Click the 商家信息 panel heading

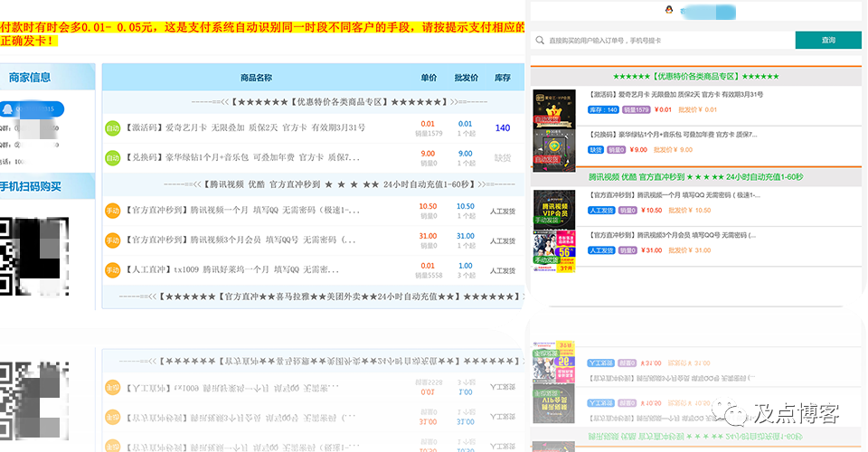pos(30,78)
